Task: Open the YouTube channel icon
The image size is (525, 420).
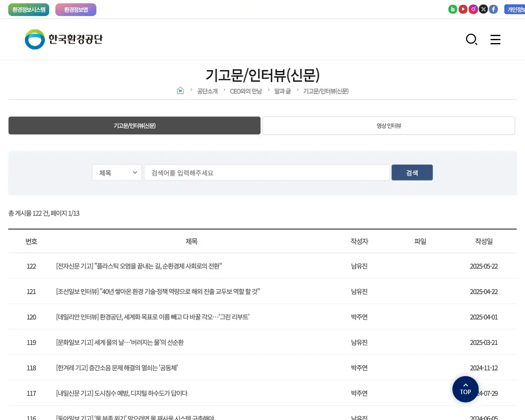Action: pos(463,9)
